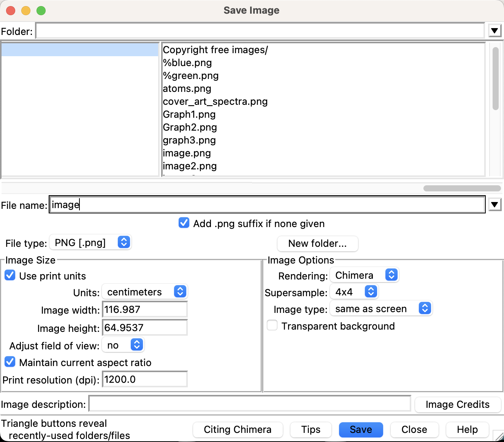504x442 pixels.
Task: Select cover_art_spectra.png in the file list
Action: 215,102
